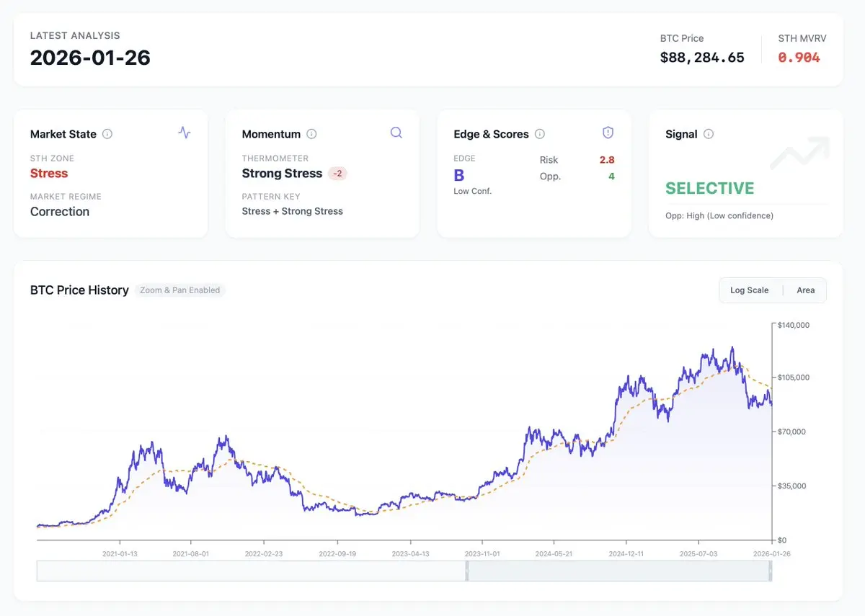Screen dimensions: 865x616
Task: Click the right handle of the range slider
Action: [x=771, y=571]
